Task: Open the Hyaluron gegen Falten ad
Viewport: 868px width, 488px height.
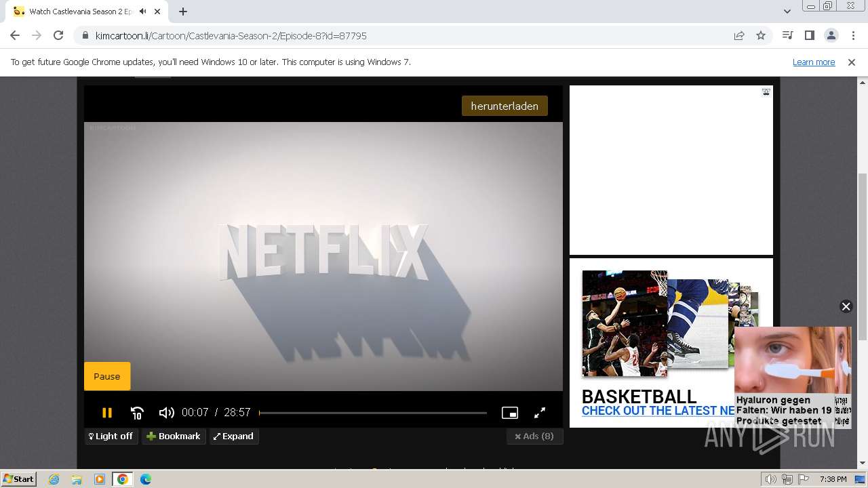Action: pyautogui.click(x=793, y=377)
